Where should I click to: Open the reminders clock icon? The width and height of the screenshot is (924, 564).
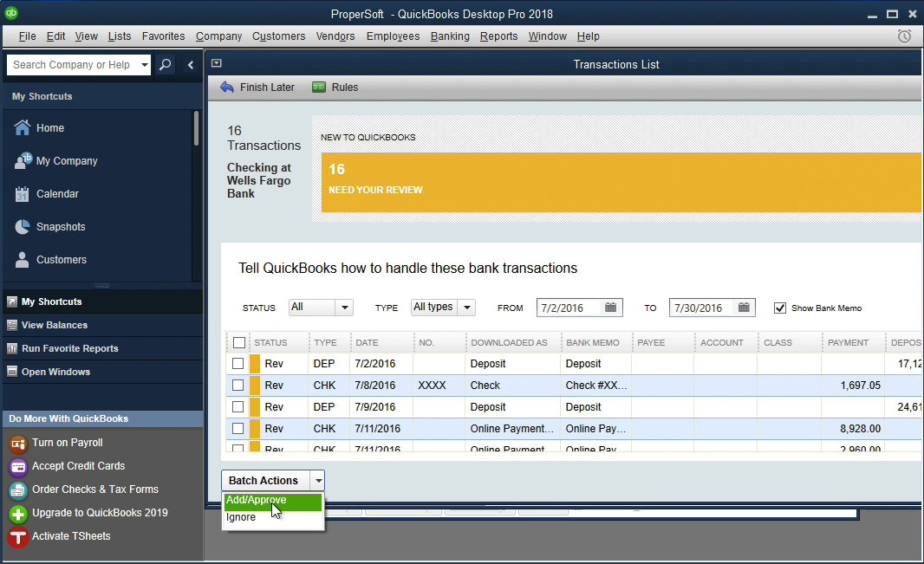click(904, 36)
